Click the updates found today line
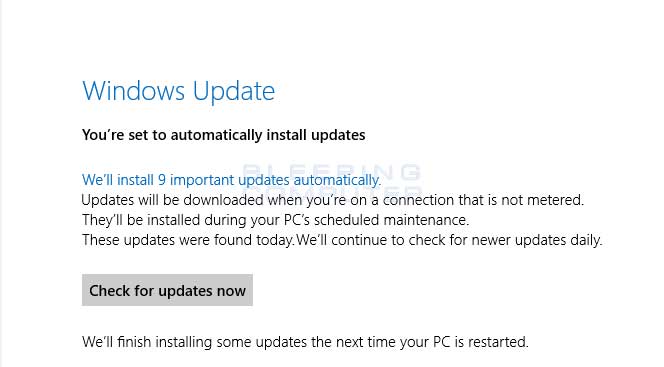The height and width of the screenshot is (367, 664). [x=342, y=240]
